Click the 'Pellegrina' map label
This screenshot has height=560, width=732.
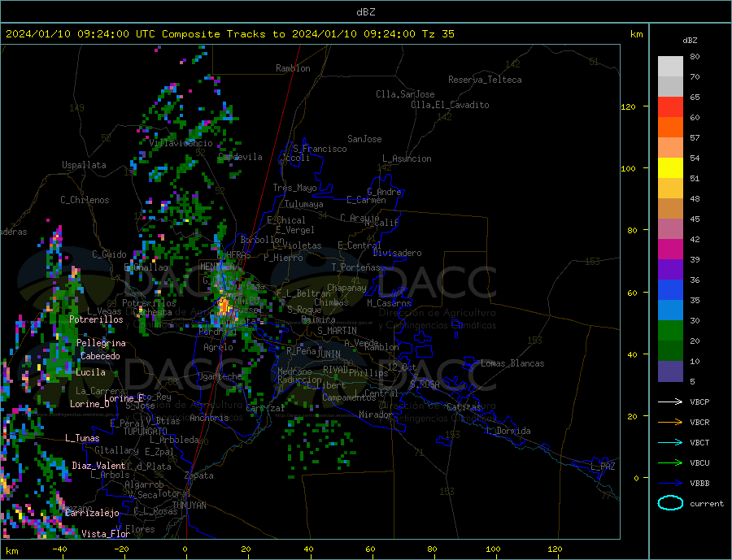pyautogui.click(x=102, y=343)
